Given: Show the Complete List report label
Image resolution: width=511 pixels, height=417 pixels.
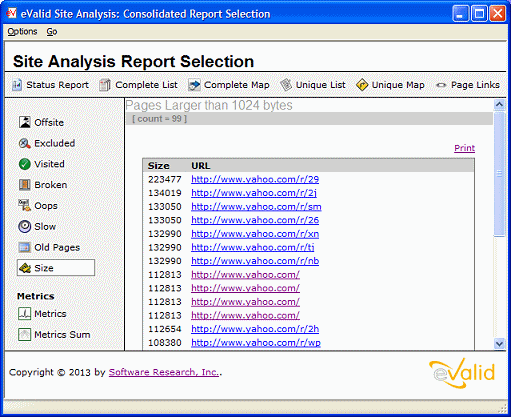Looking at the screenshot, I should [146, 85].
